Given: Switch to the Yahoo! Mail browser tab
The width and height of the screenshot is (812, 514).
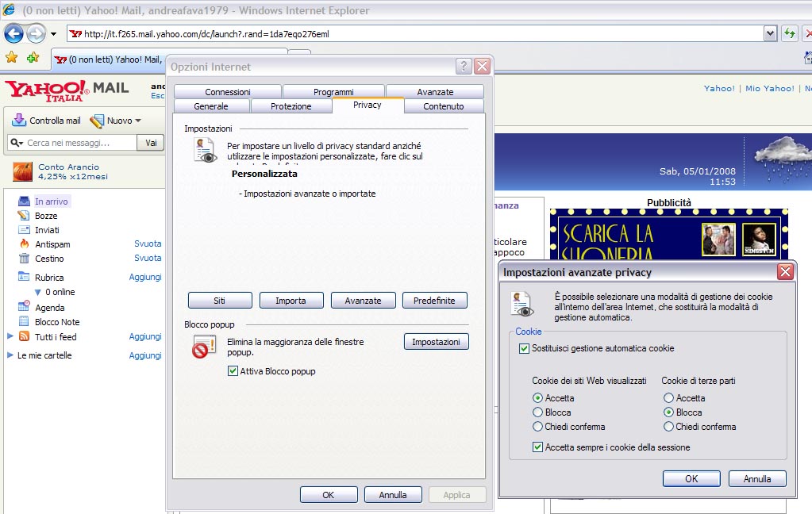Looking at the screenshot, I should 109,59.
